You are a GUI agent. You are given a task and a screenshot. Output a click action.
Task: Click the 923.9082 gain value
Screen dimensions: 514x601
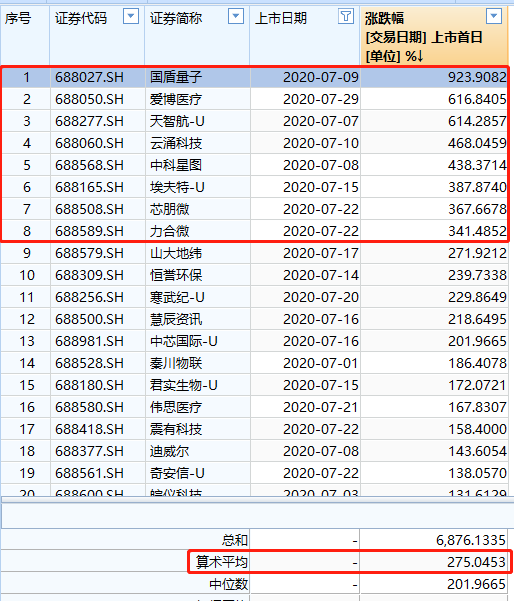click(477, 77)
